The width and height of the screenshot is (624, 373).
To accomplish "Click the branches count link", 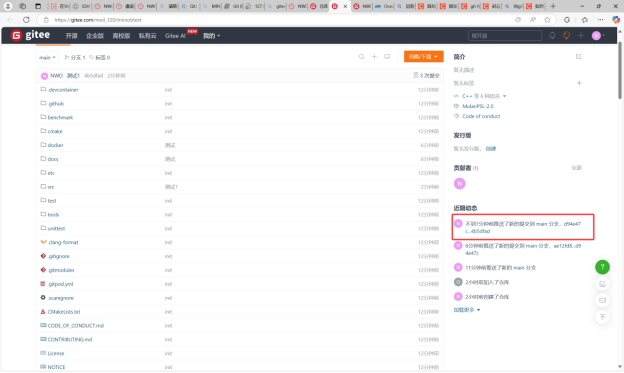I will click(x=75, y=57).
